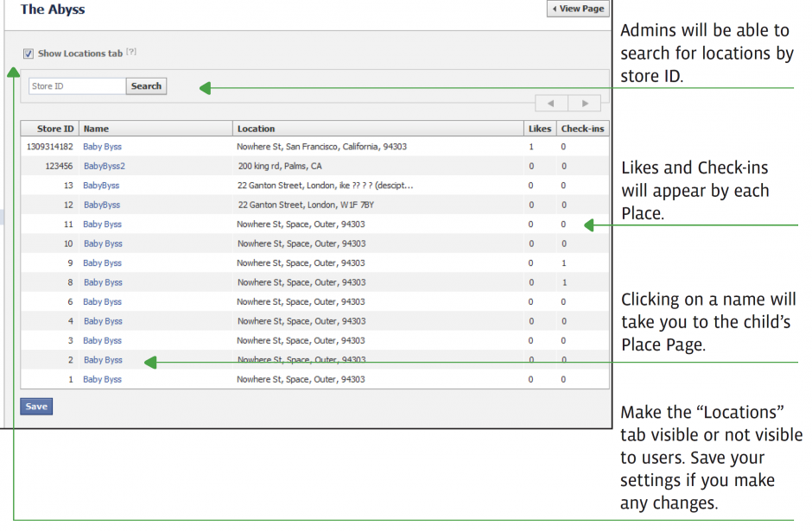
Task: Open BabyByss link for store ID 13
Action: (x=101, y=186)
